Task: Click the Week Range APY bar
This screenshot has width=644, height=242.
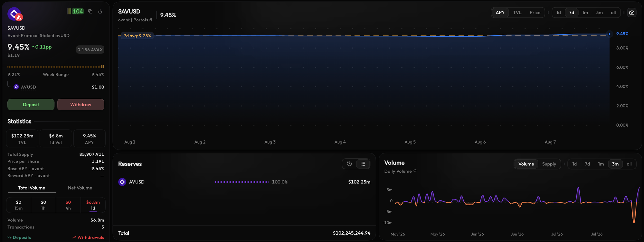Action: 56,67
